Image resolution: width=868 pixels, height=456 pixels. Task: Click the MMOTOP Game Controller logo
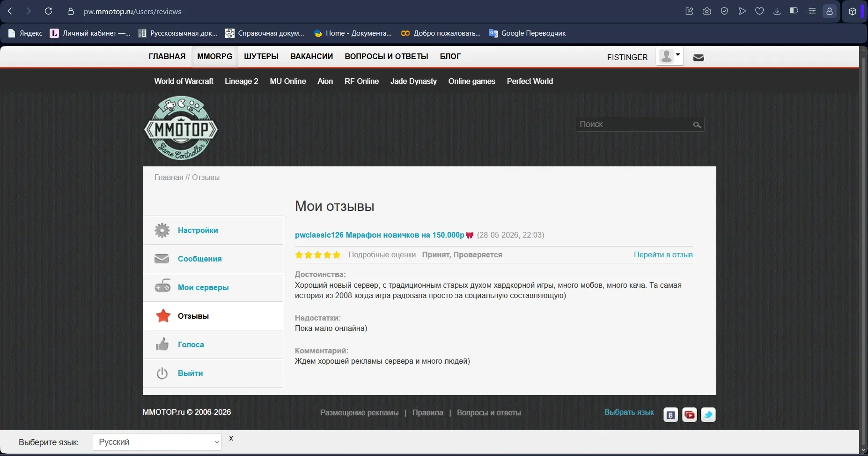(x=181, y=128)
